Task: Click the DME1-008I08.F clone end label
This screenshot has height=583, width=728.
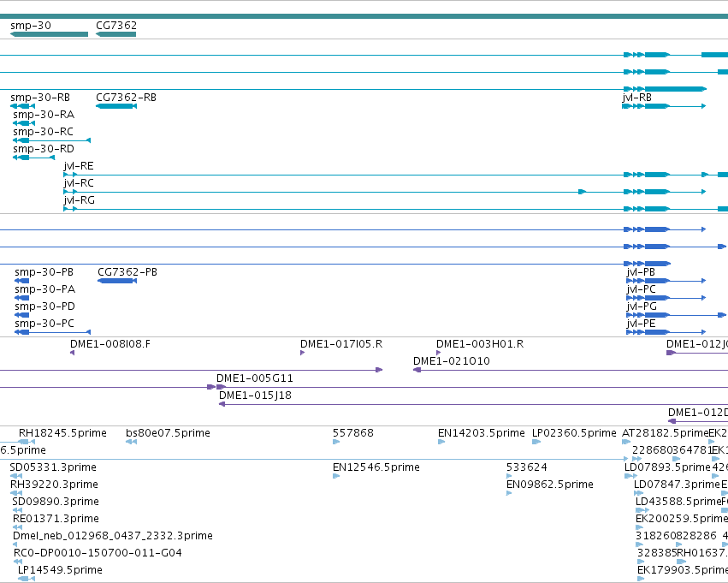Action: 110,344
